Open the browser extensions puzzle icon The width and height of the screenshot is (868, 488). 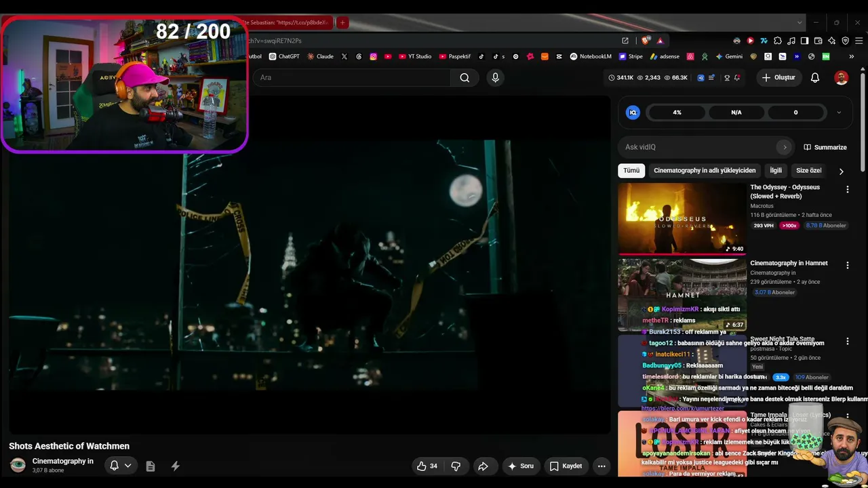(x=777, y=41)
